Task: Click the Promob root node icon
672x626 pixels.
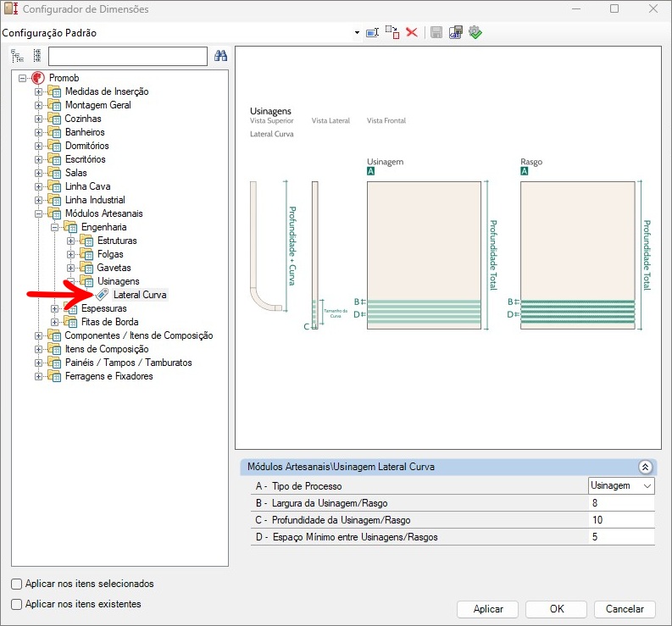Action: (38, 78)
